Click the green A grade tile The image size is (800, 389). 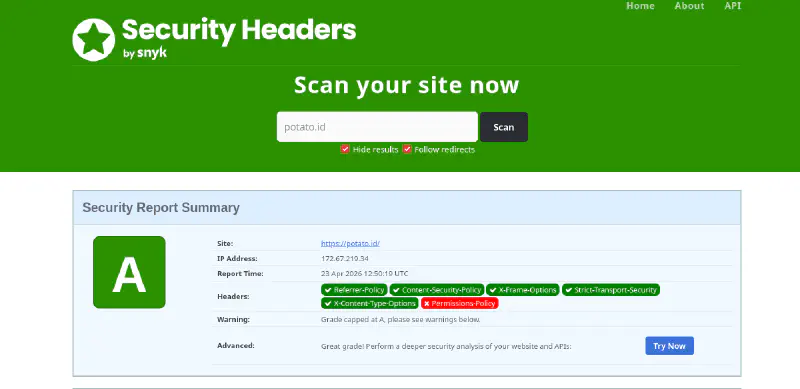129,272
